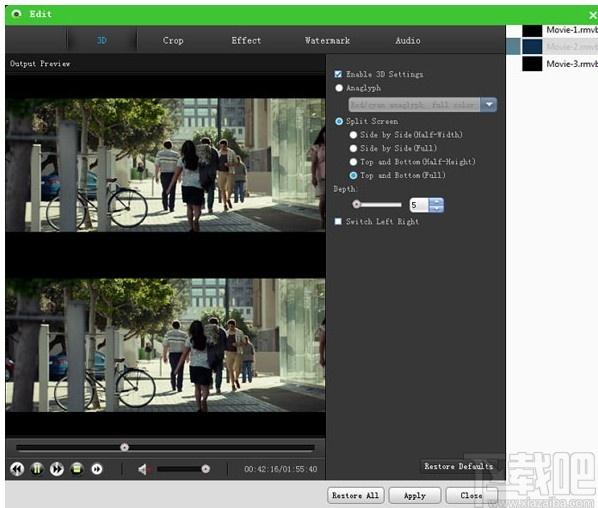Choose Side by Side (Full) option
Screen dimensions: 598x508
click(x=353, y=148)
